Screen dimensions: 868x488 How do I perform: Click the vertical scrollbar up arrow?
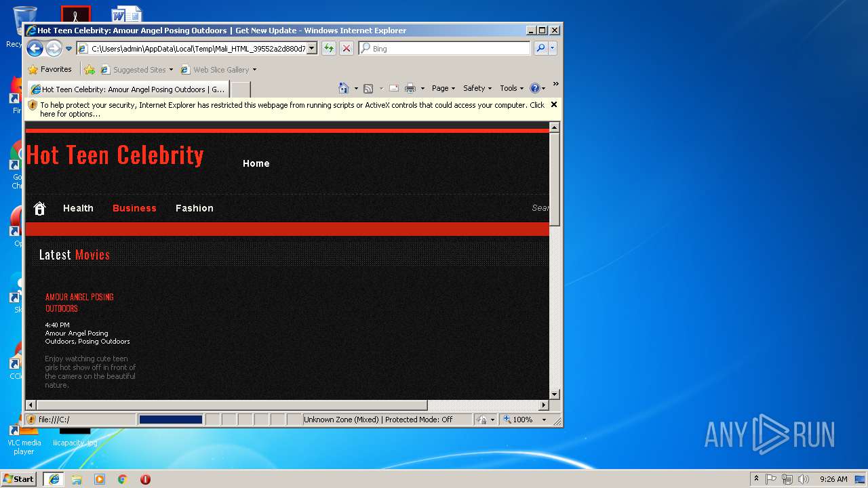pyautogui.click(x=555, y=127)
